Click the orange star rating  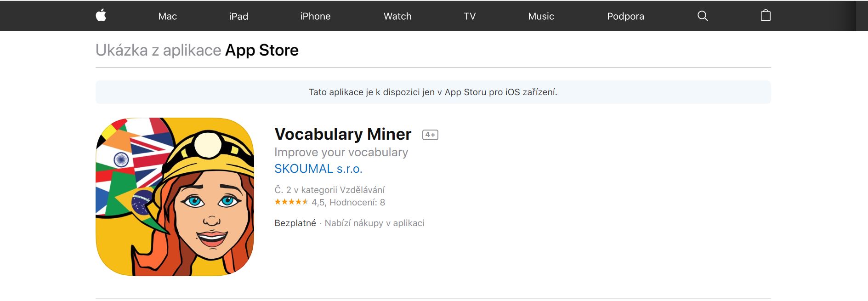point(291,202)
